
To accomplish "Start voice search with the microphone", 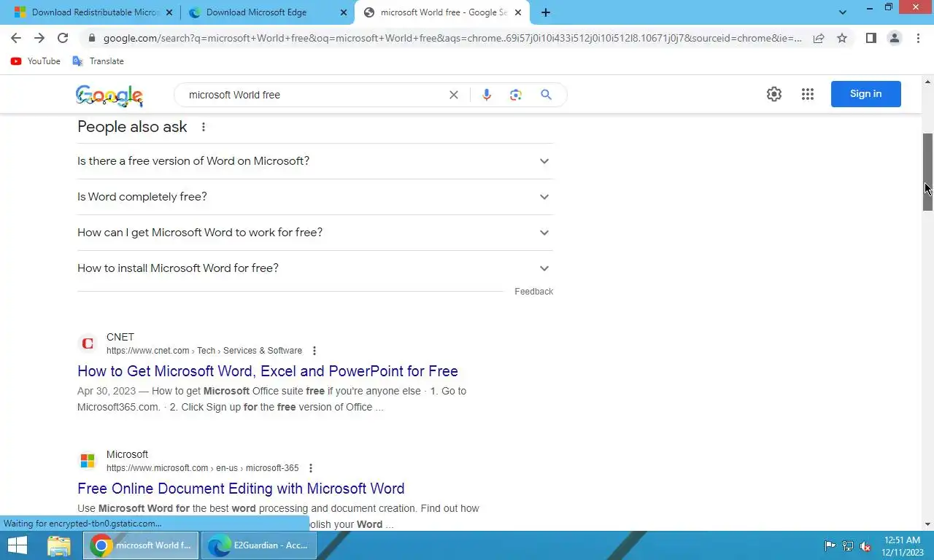I will (x=487, y=95).
